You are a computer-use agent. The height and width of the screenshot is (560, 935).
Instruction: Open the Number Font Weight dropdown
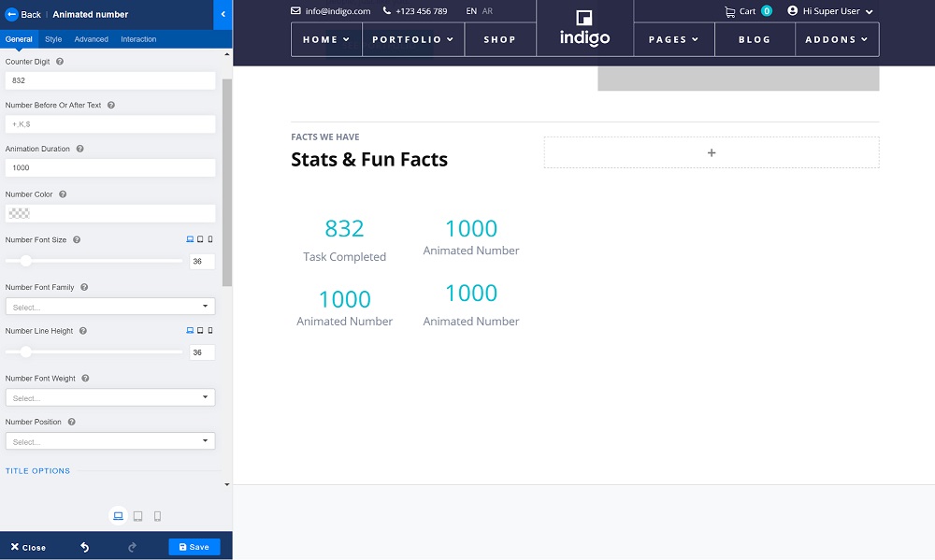point(110,398)
